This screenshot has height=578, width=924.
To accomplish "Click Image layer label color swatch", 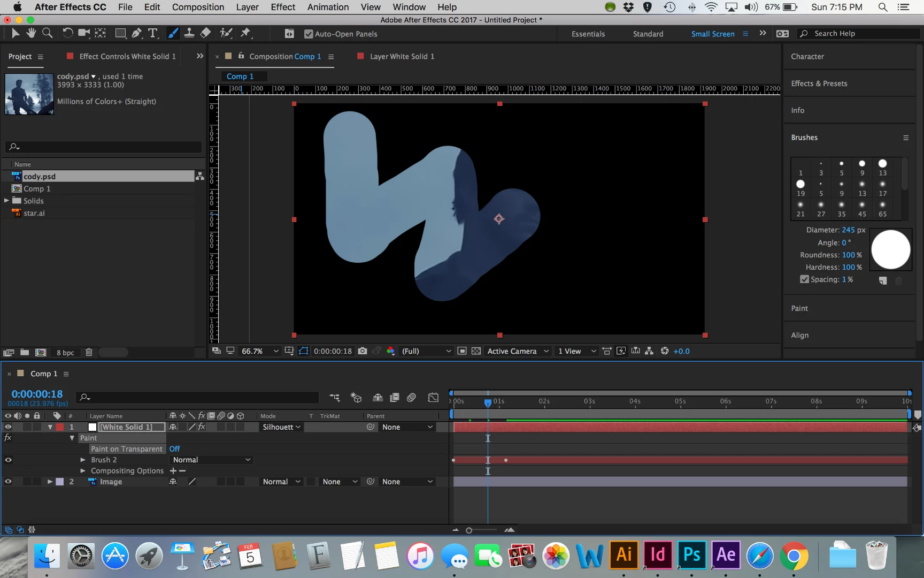I will pyautogui.click(x=59, y=482).
